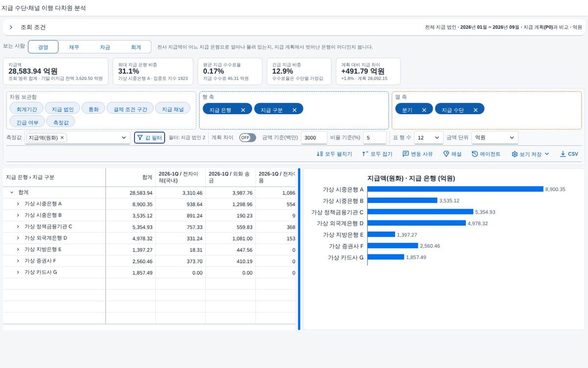This screenshot has width=588, height=368.
Task: Click the 긴급 지급 비중 card
Action: [x=299, y=71]
